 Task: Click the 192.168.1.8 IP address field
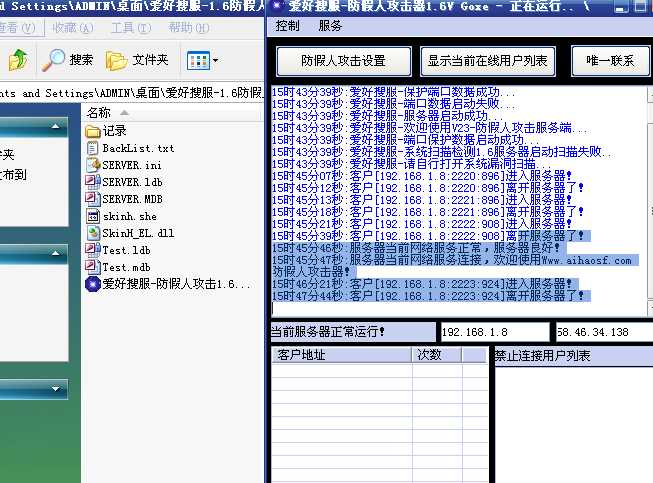pos(493,332)
